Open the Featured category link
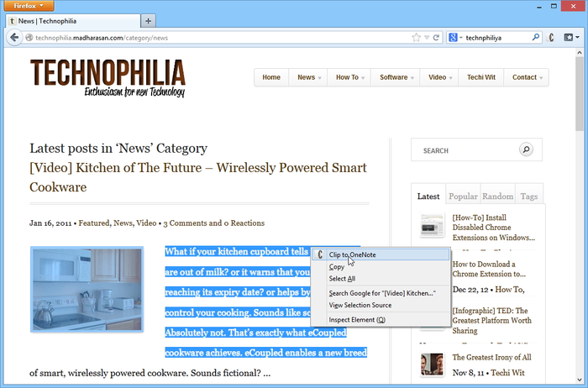This screenshot has width=588, height=388. point(94,223)
